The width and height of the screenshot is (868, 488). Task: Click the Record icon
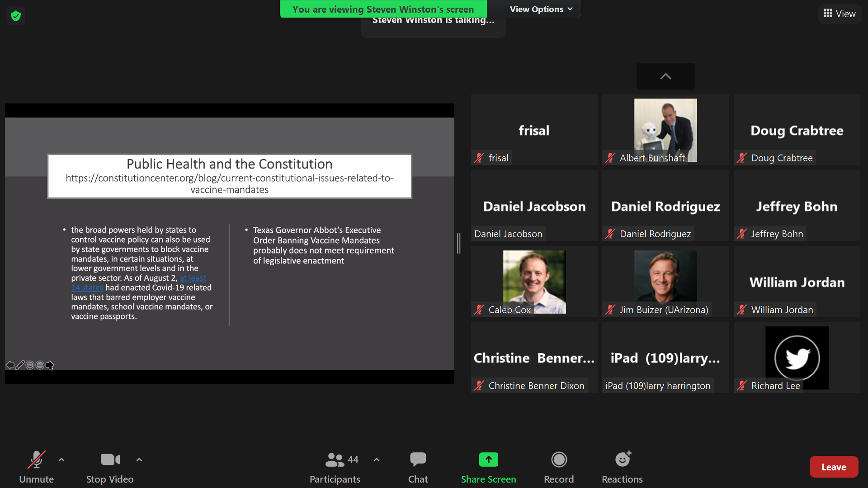(x=559, y=460)
